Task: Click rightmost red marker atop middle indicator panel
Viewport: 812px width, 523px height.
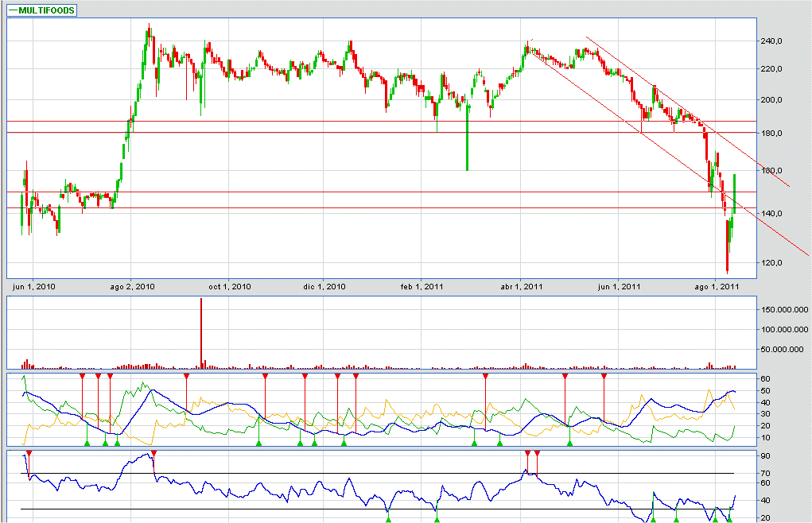Action: [x=604, y=375]
